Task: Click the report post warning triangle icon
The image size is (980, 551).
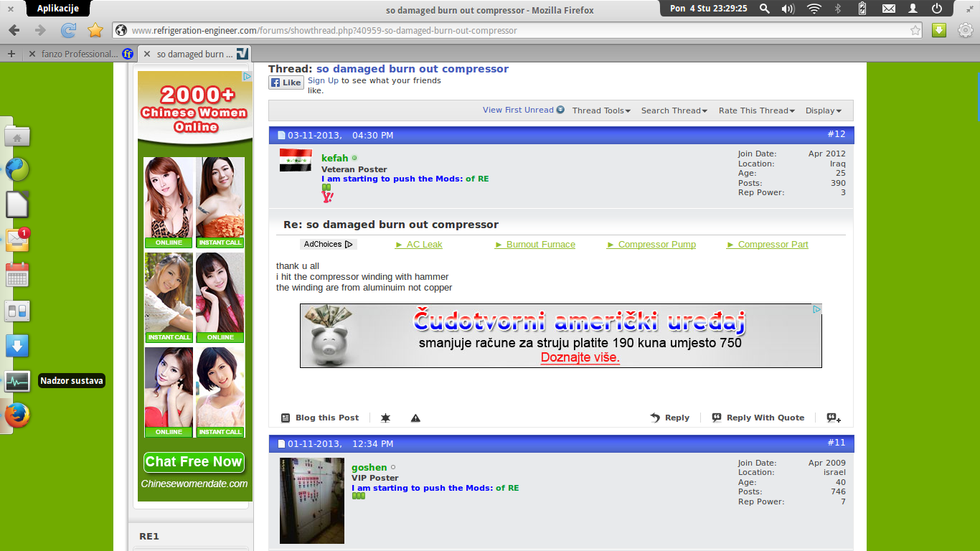Action: pos(415,418)
